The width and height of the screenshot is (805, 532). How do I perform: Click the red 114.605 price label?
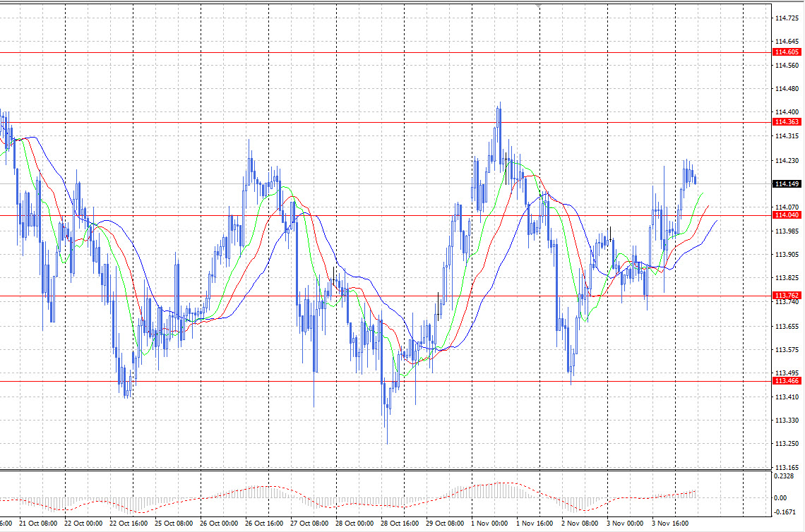(x=787, y=52)
